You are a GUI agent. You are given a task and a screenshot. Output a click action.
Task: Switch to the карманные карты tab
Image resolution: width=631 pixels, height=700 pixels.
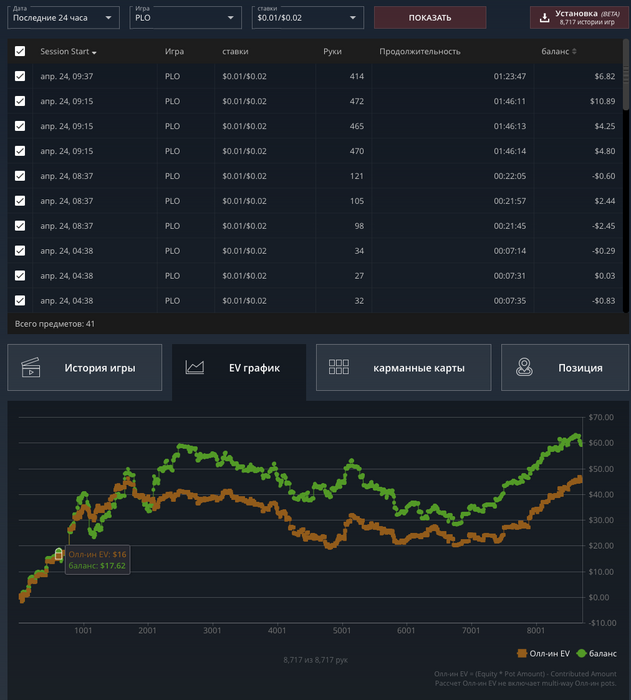coord(404,367)
